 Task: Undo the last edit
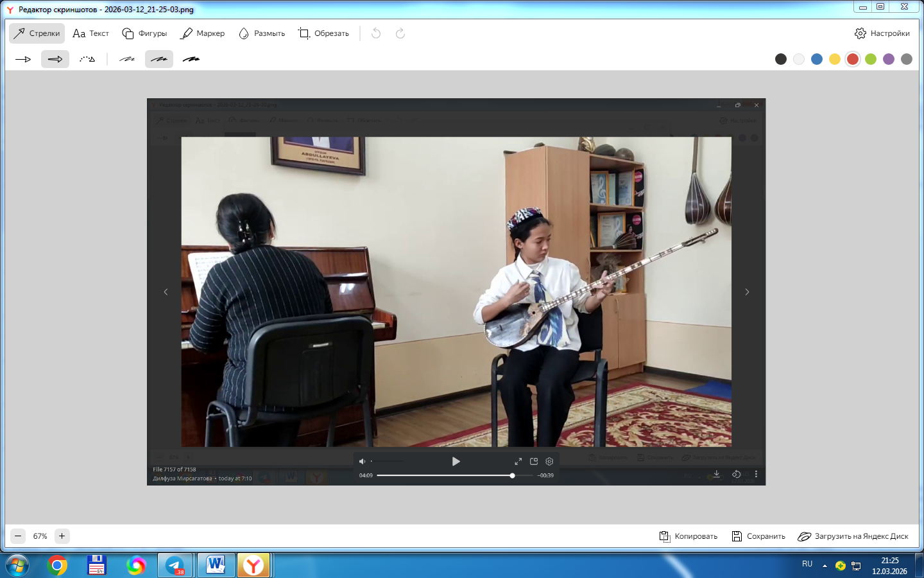[376, 33]
